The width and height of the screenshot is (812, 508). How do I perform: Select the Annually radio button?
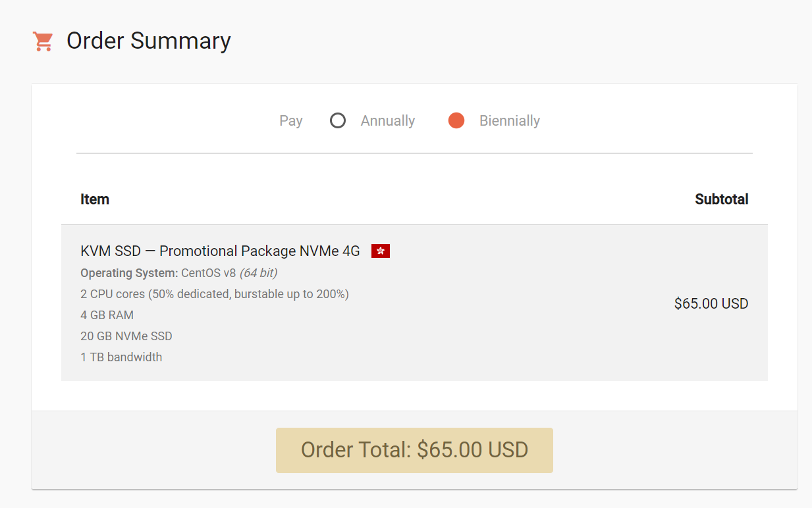tap(338, 121)
